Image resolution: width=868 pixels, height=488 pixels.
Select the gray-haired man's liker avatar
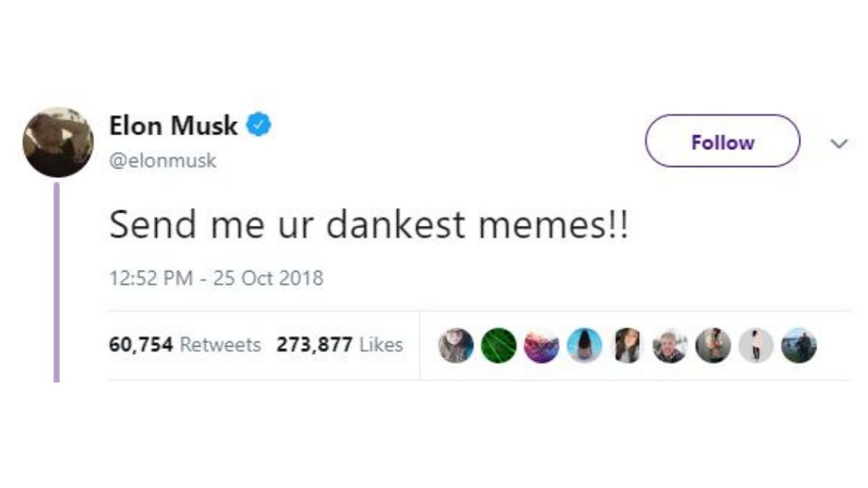pos(669,346)
